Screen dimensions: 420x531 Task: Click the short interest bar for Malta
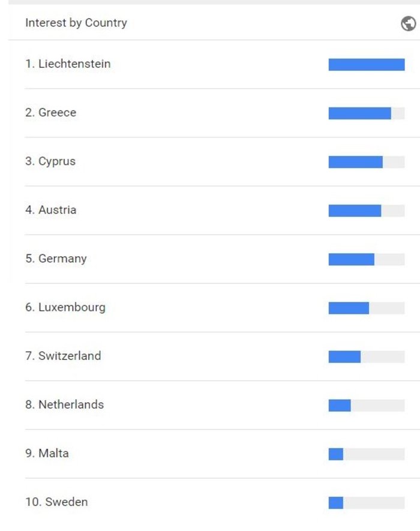tap(336, 454)
